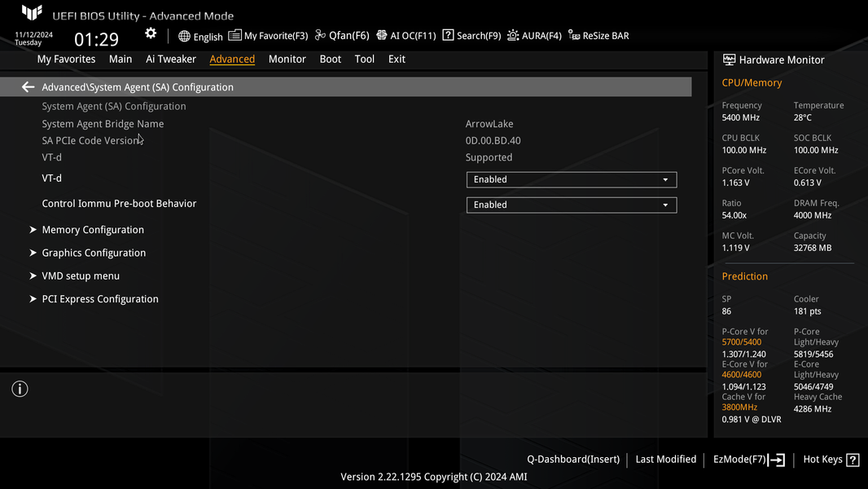
Task: Open AURA(F4) lighting icon
Action: pyautogui.click(x=513, y=35)
